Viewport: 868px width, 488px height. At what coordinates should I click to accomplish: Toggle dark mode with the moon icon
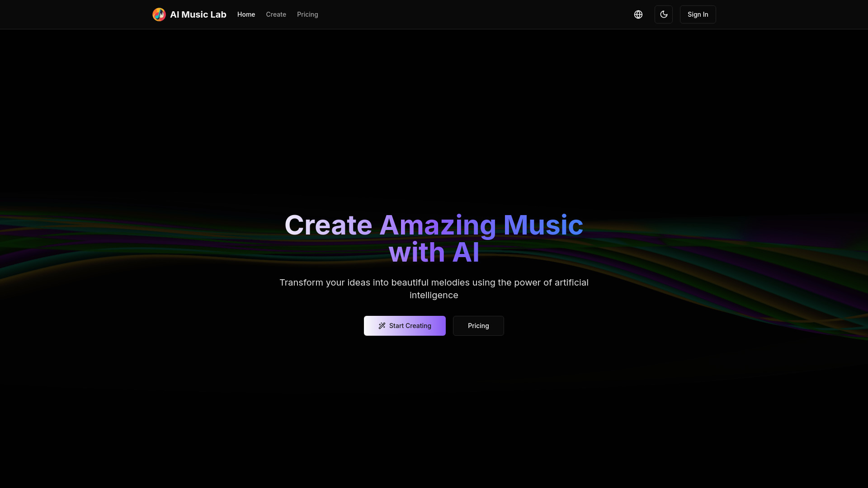tap(664, 14)
